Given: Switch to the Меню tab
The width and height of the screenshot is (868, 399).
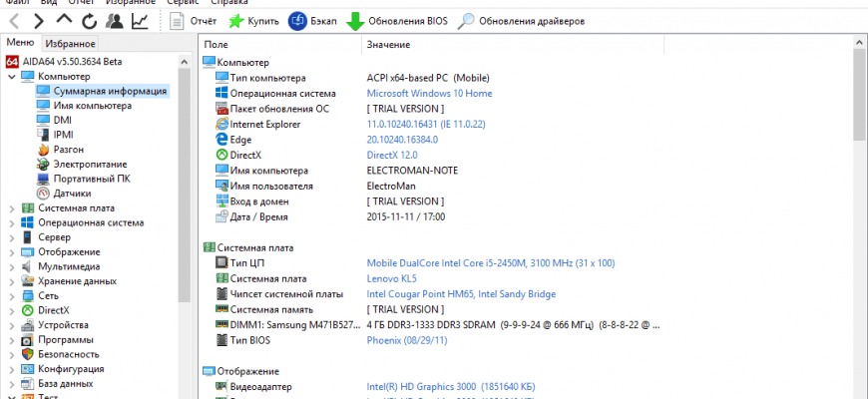Looking at the screenshot, I should coord(20,43).
